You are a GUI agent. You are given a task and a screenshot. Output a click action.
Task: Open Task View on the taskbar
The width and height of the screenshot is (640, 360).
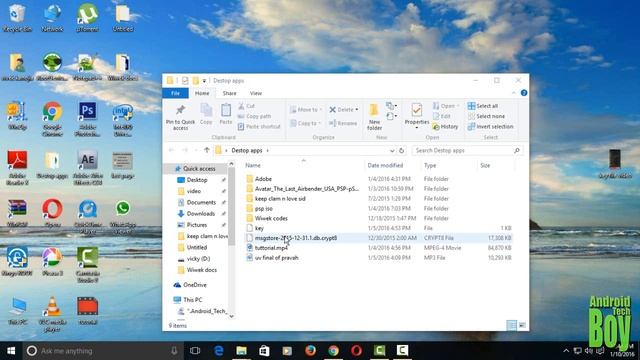pos(195,351)
